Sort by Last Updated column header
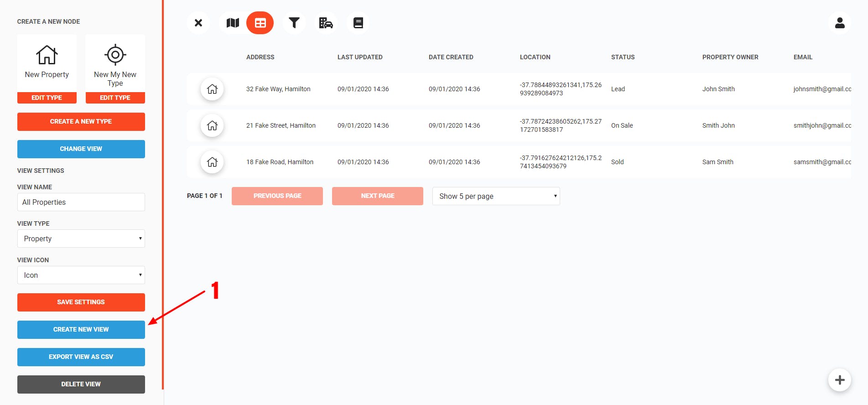This screenshot has height=405, width=868. point(360,57)
